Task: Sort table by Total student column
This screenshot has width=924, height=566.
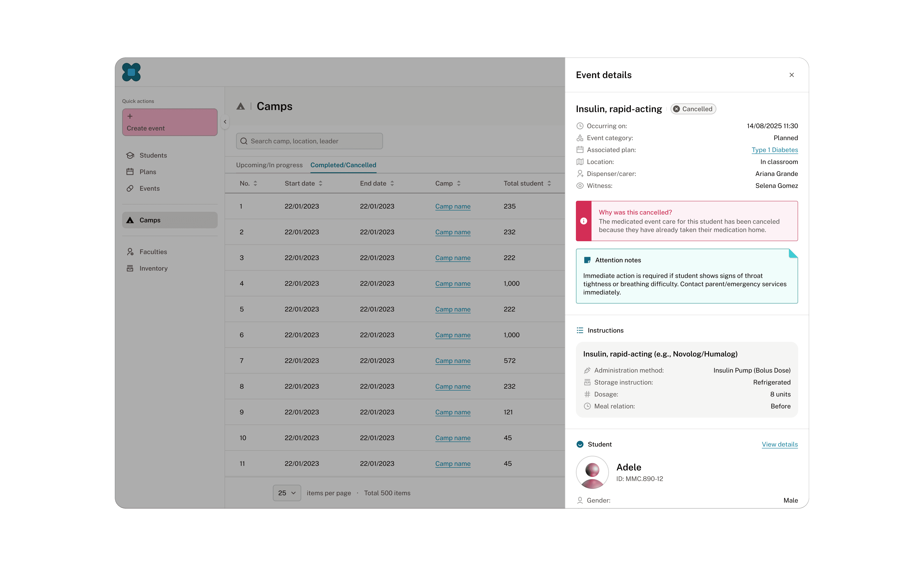Action: 549,183
